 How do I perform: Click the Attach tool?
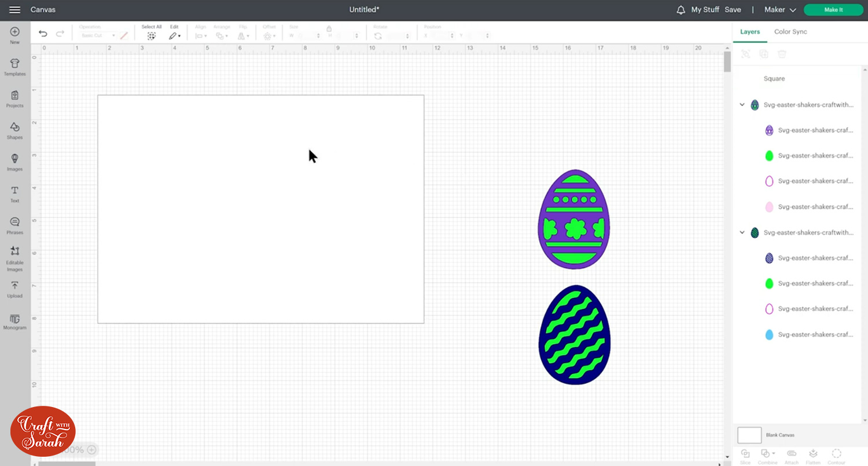[x=792, y=456]
